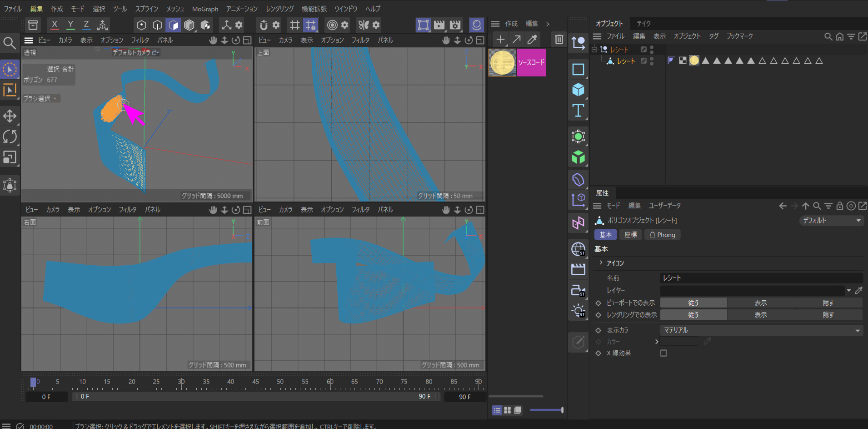Expand the アイコン section
This screenshot has width=868, height=429.
[x=601, y=263]
